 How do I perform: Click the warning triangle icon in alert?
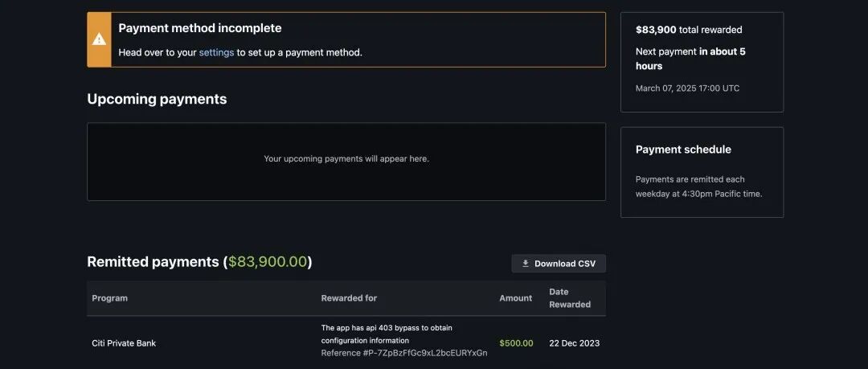(99, 39)
